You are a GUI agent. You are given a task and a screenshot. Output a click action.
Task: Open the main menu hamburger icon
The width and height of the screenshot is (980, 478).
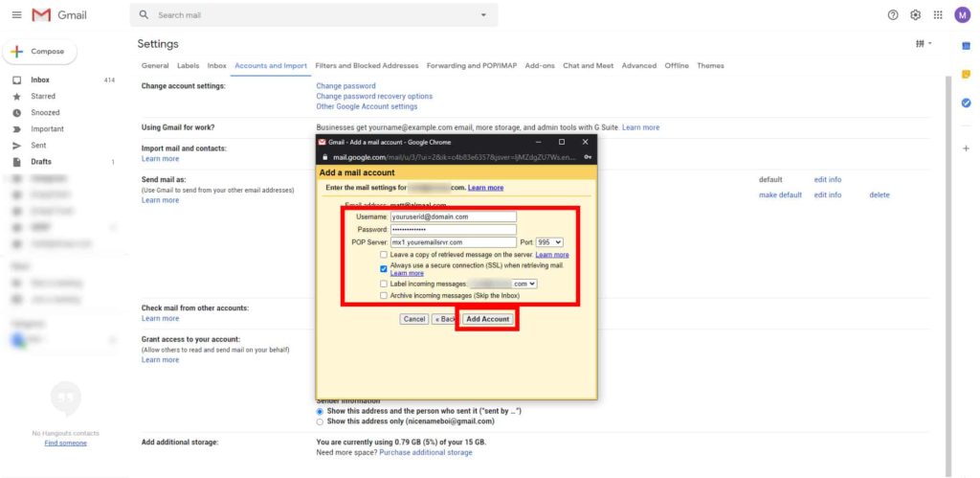pyautogui.click(x=17, y=15)
